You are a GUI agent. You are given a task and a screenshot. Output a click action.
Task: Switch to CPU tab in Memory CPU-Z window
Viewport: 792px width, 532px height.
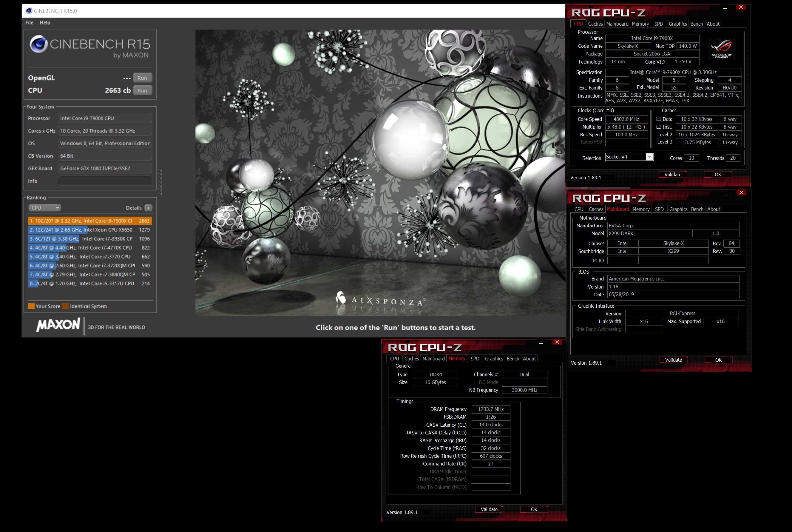tap(394, 359)
